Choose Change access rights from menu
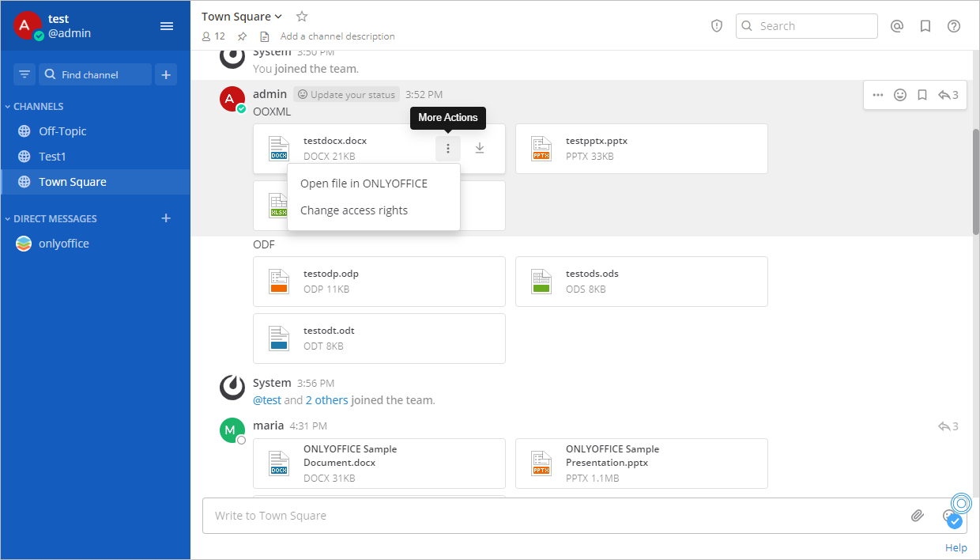 (354, 210)
